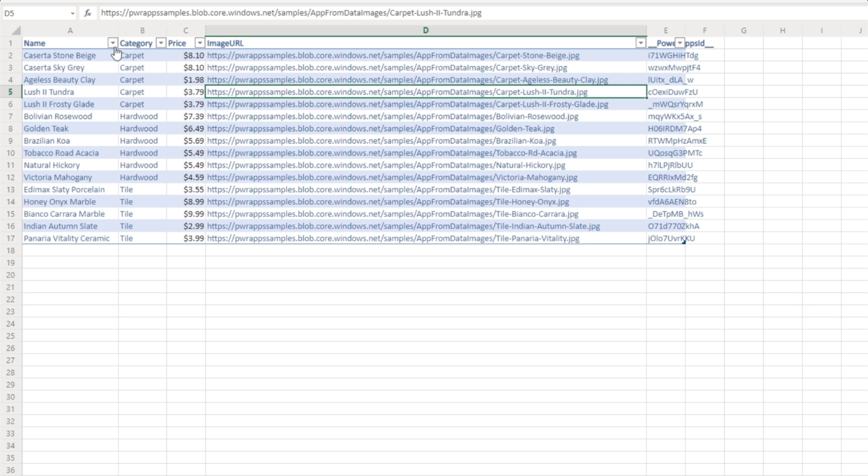Click the Tile-Honey-Onyx.jpg URL cell

tap(426, 202)
